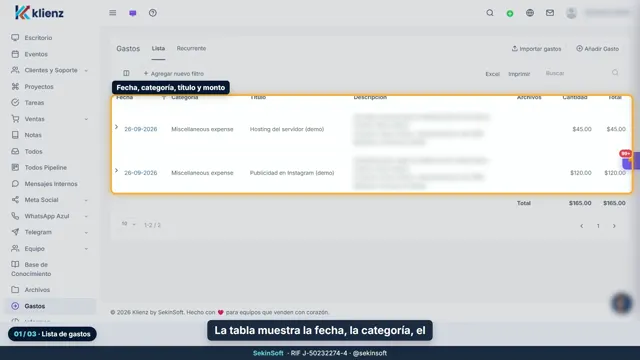
Task: Switch to the Recurrente tab
Action: 191,48
